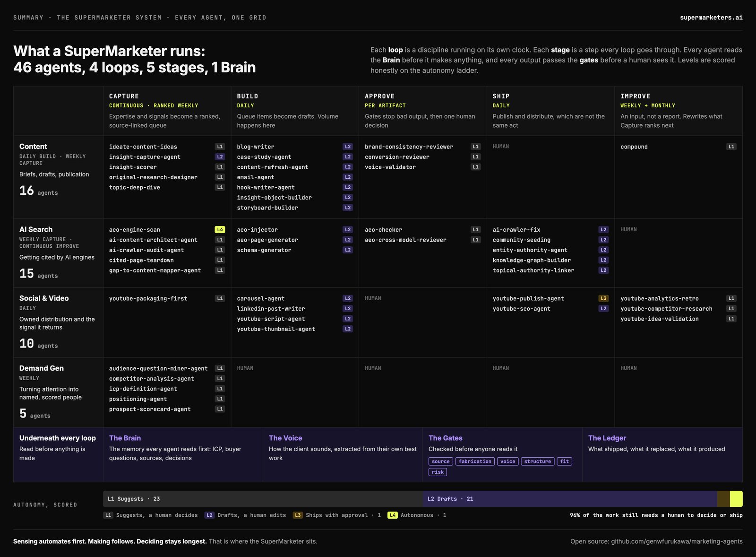Click the L1 badge next to ideate-content-ideas

pos(220,147)
